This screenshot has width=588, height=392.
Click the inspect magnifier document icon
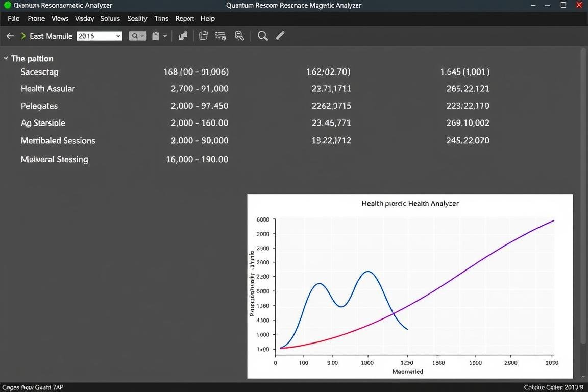[239, 36]
